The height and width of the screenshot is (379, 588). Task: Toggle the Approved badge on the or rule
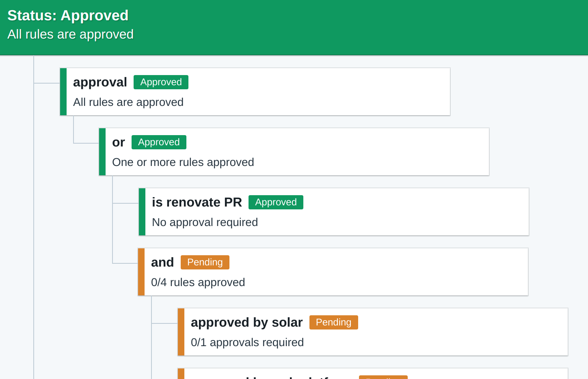coord(159,142)
